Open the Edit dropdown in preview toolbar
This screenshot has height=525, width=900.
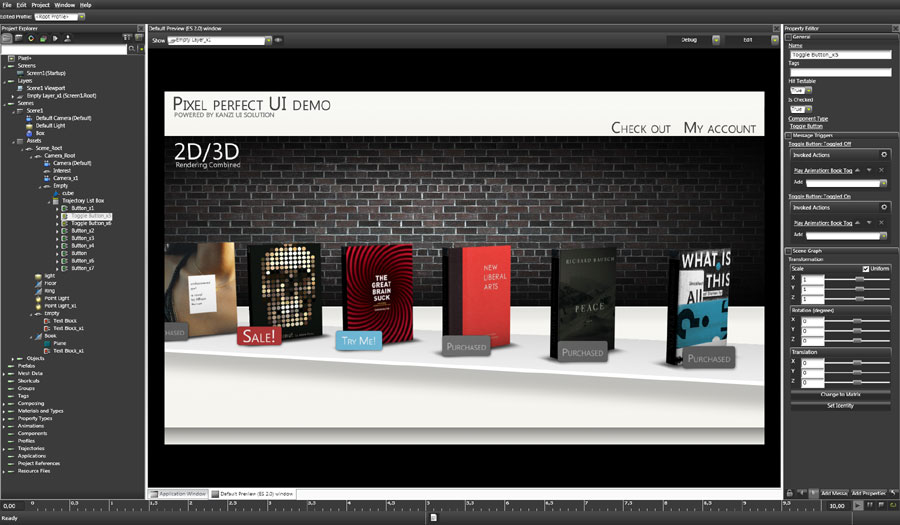(x=774, y=40)
